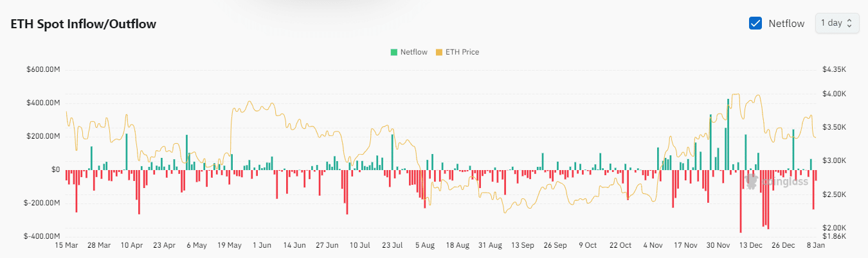
Task: Click the 30 Nov date label
Action: click(718, 245)
